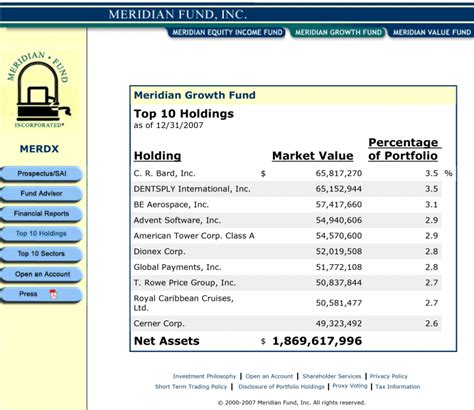The image size is (474, 410).
Task: Select the Global Payments, Inc. holding
Action: click(177, 267)
